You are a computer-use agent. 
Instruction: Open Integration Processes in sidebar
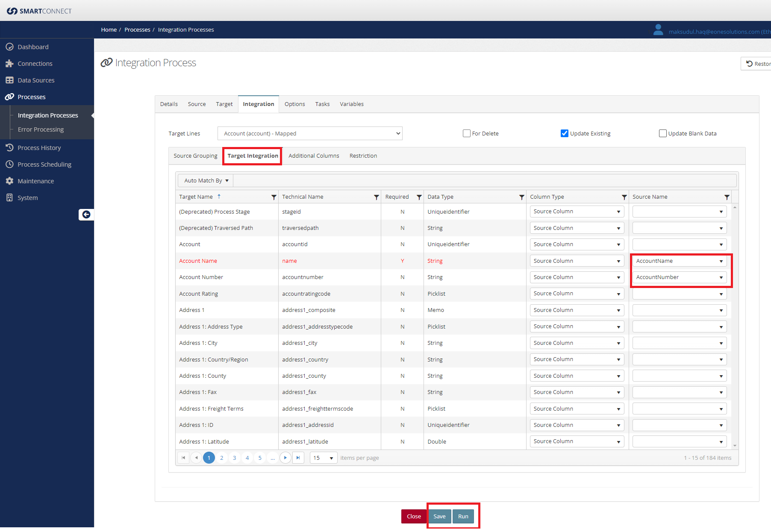[x=48, y=115]
